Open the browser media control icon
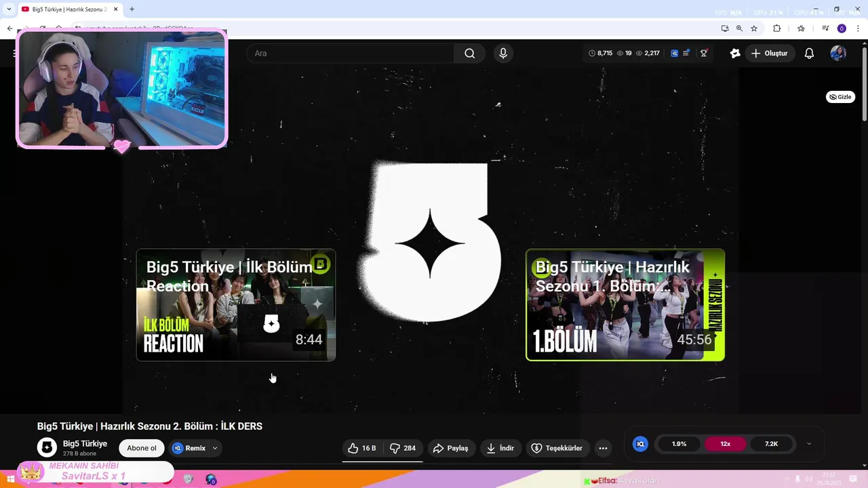Image resolution: width=868 pixels, height=488 pixels. coord(825,28)
